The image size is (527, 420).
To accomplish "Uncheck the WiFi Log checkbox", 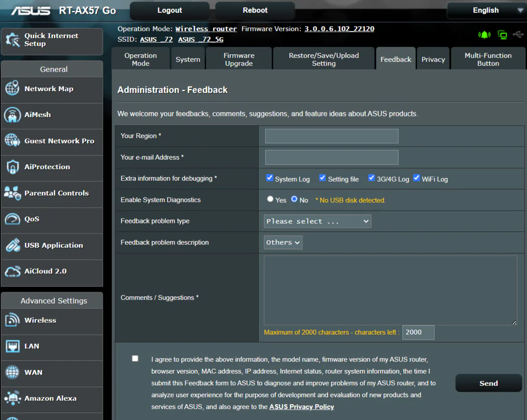I will point(416,178).
